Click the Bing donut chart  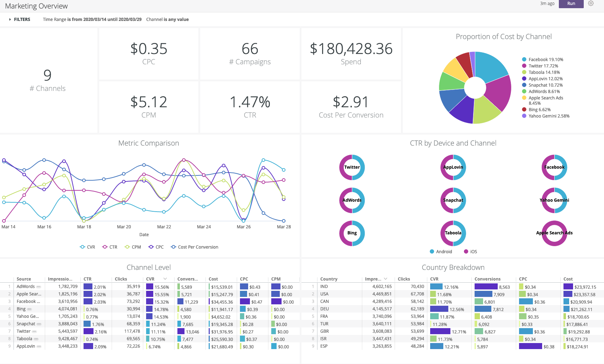[352, 233]
